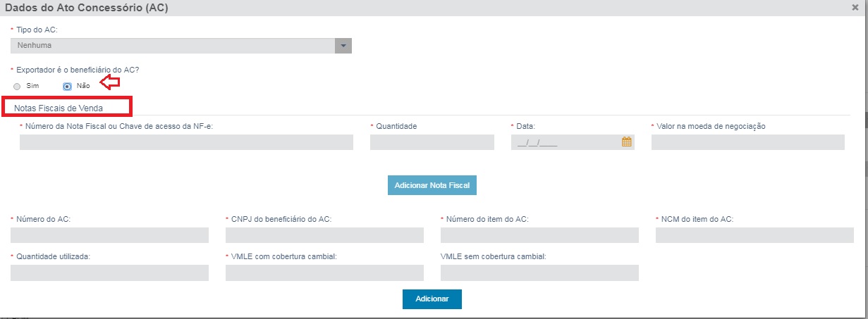Click the Quantidade utilizada input
This screenshot has width=868, height=319.
[x=109, y=273]
